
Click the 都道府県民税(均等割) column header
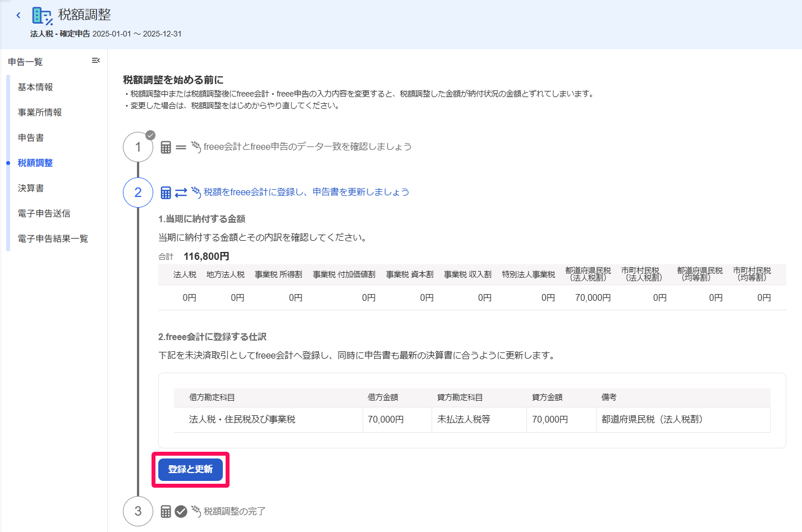[x=700, y=274]
